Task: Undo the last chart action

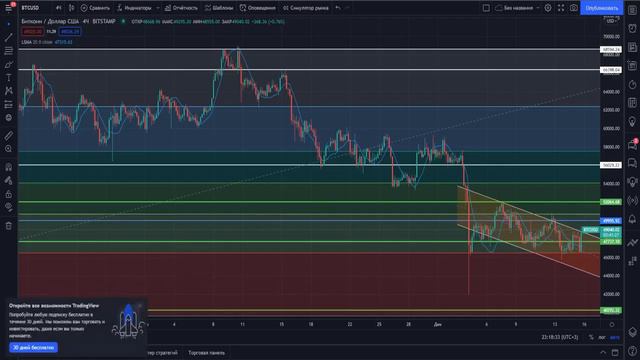Action: tap(338, 8)
